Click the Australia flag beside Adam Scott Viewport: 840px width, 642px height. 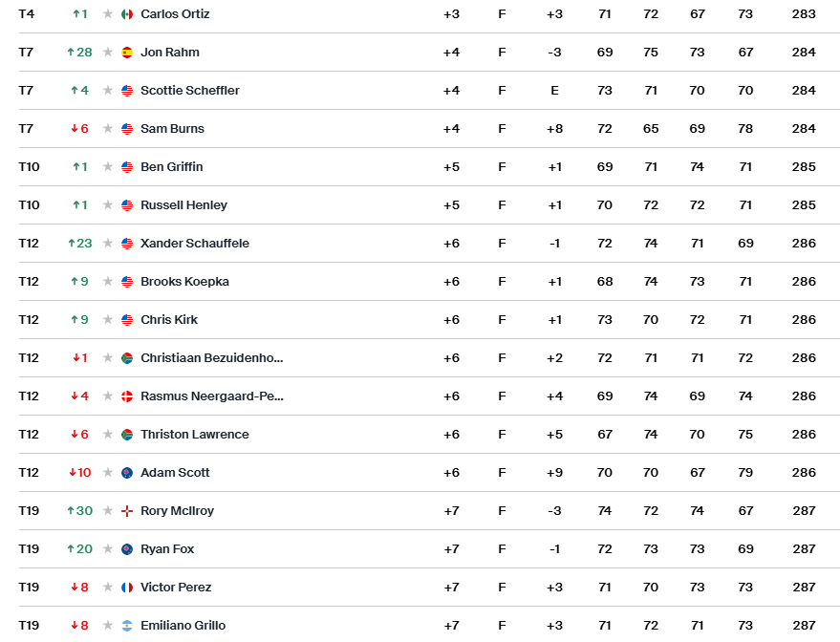(x=127, y=473)
